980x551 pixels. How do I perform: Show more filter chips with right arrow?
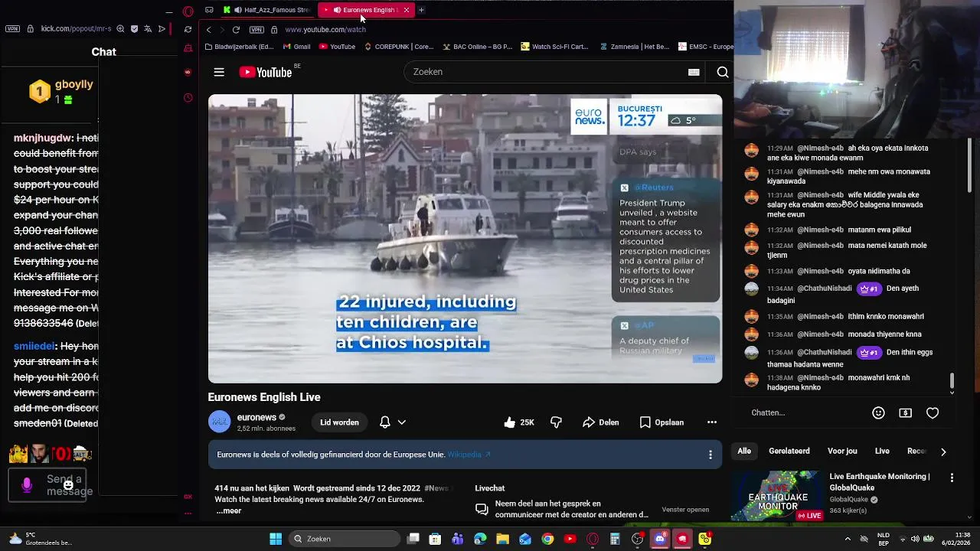click(x=942, y=452)
